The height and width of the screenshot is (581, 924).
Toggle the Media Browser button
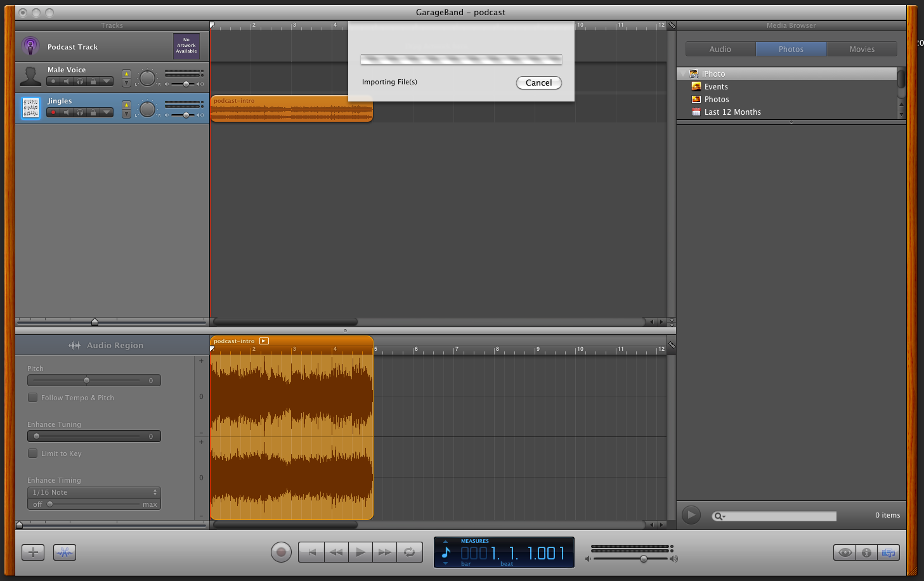coord(888,552)
